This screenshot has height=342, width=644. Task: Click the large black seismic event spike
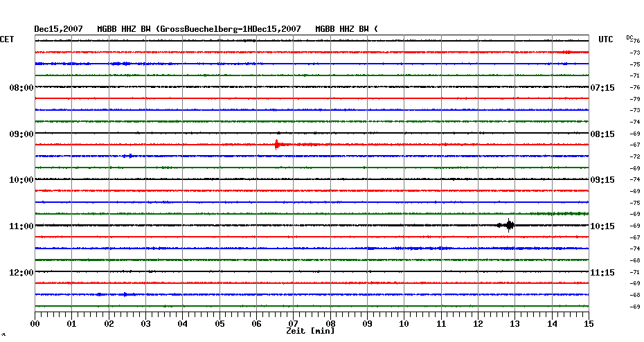click(509, 225)
